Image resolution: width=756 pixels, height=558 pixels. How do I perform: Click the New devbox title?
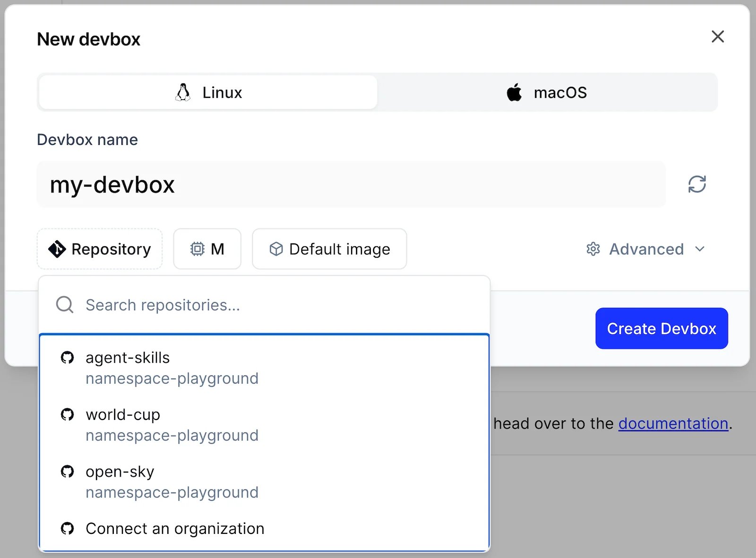pyautogui.click(x=89, y=39)
